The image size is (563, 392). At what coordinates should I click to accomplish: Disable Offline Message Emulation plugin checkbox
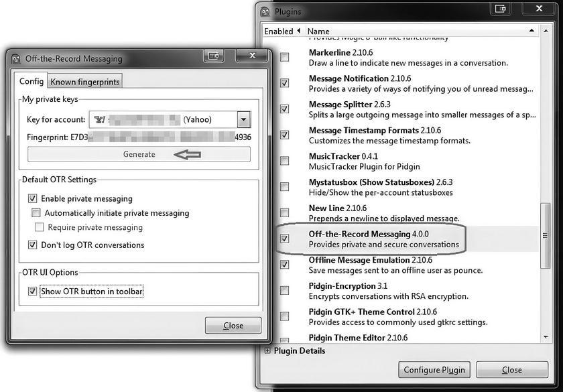[284, 265]
